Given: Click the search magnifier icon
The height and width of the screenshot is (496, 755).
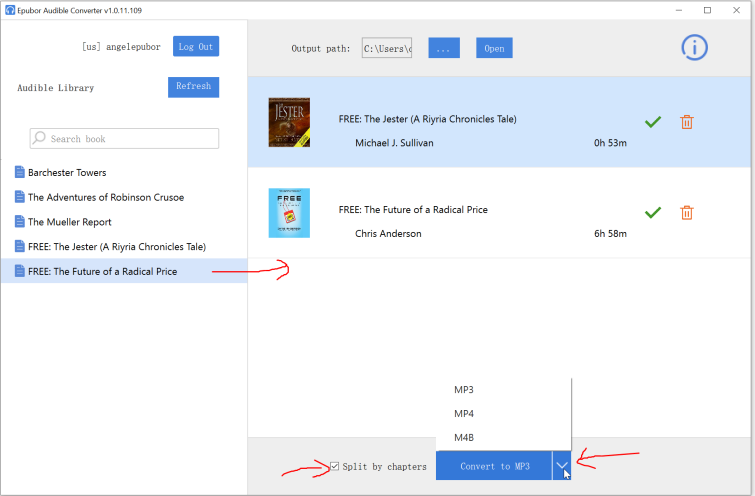Looking at the screenshot, I should [x=39, y=138].
